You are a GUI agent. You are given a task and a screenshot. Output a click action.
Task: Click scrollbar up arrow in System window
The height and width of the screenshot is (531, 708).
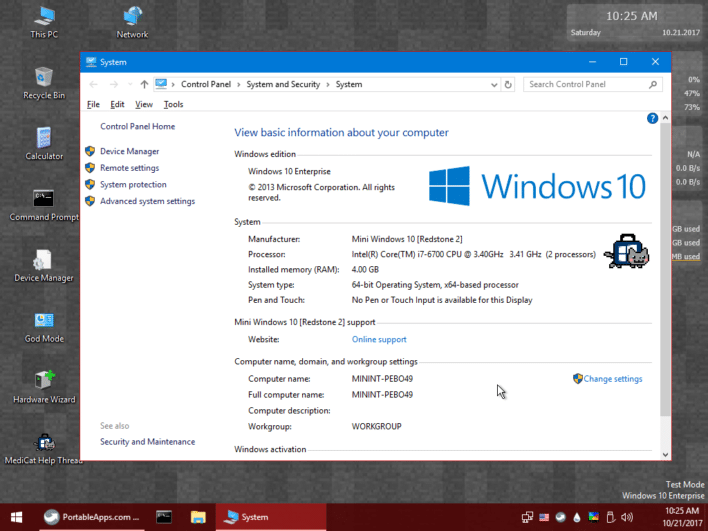pos(665,118)
